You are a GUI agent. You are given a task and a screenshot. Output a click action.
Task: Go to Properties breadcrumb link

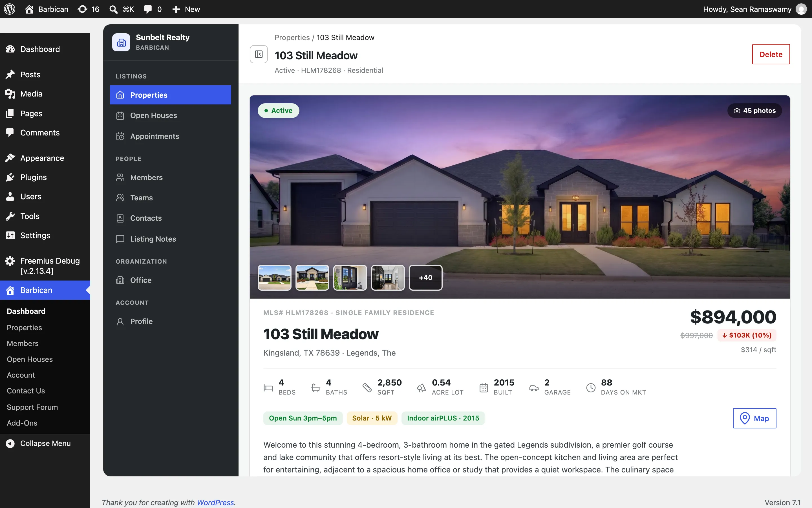coord(292,37)
